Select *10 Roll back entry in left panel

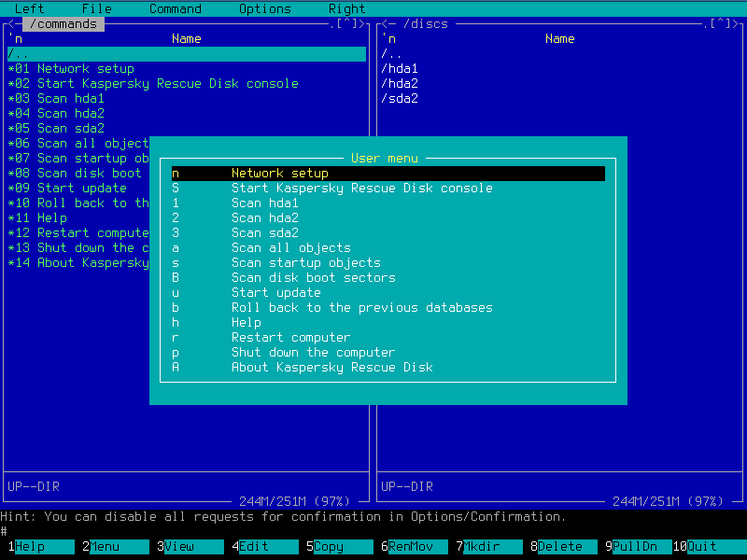pyautogui.click(x=78, y=203)
